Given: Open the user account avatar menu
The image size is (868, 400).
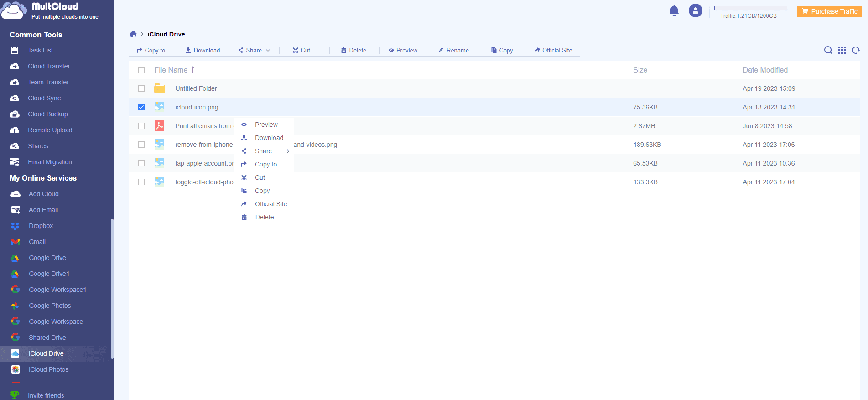Looking at the screenshot, I should [695, 10].
